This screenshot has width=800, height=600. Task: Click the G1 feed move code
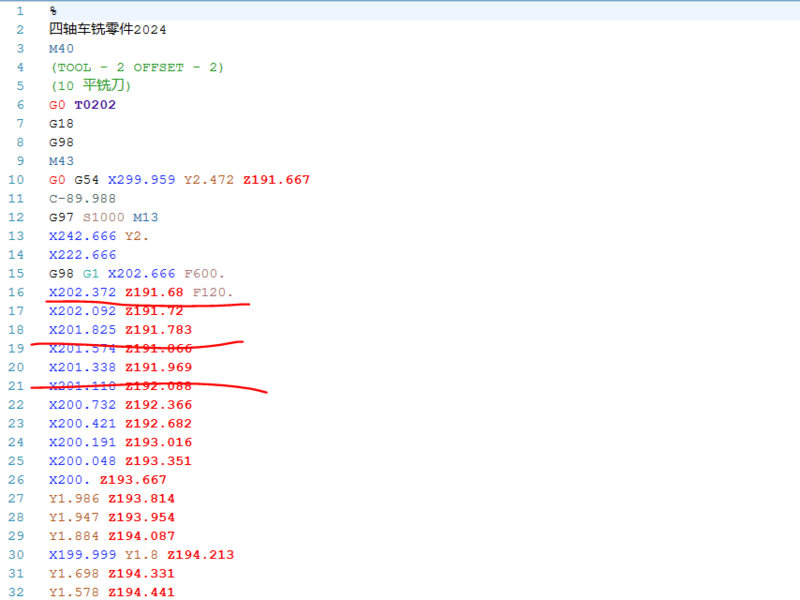(x=91, y=273)
